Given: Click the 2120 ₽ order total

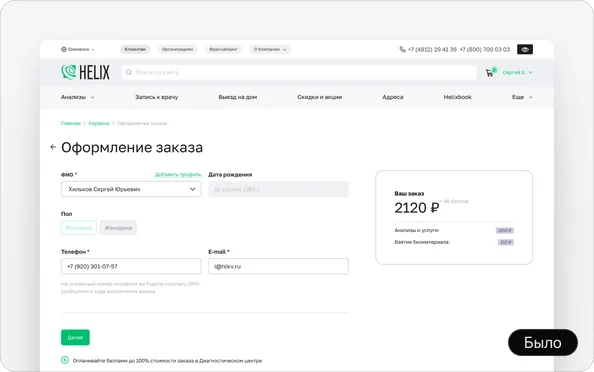Looking at the screenshot, I should pos(417,208).
